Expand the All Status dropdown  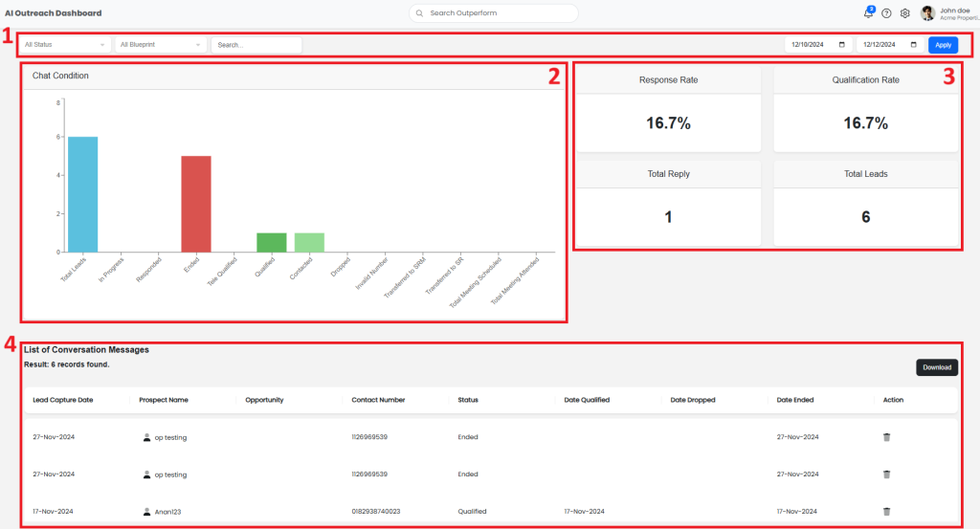point(65,45)
